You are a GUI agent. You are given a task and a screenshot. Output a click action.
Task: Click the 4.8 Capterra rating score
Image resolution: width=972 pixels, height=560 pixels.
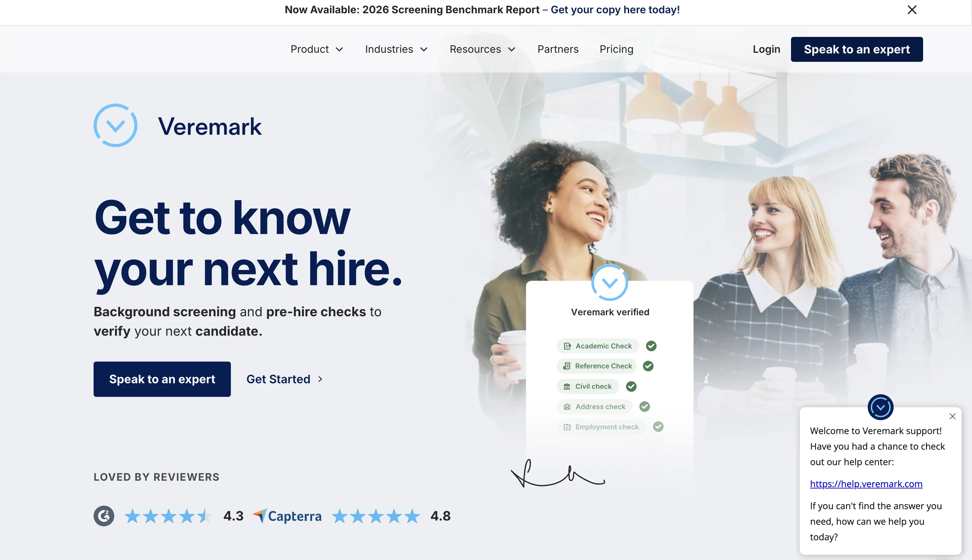coord(440,516)
